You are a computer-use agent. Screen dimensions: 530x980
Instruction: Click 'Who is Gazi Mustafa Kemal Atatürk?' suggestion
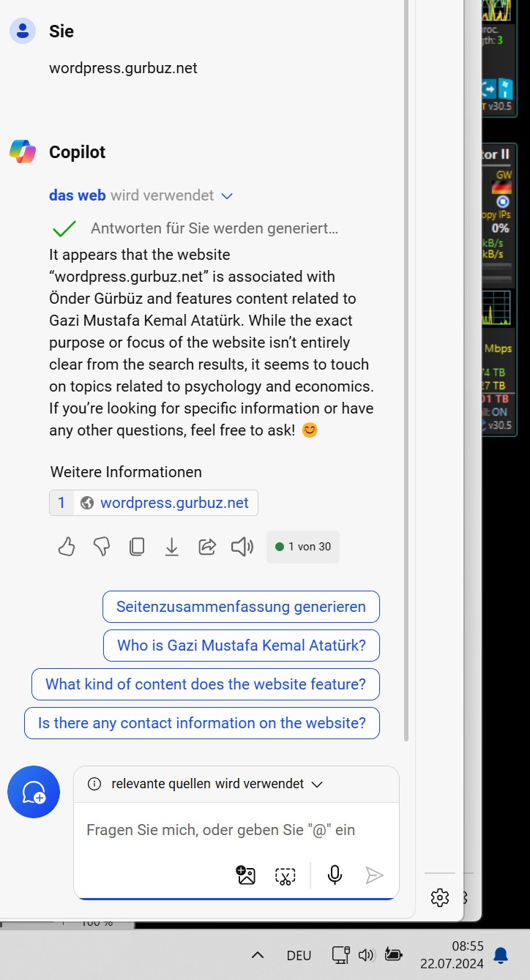pos(242,646)
